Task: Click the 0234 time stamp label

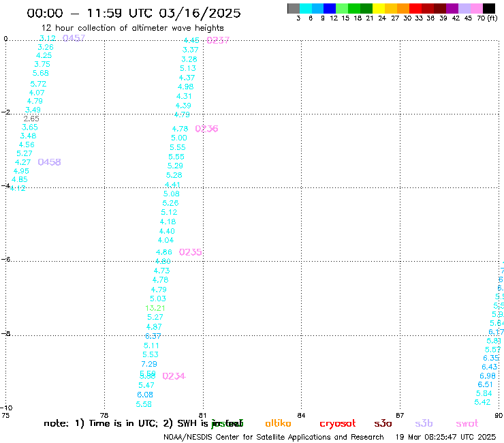Action: pyautogui.click(x=174, y=376)
